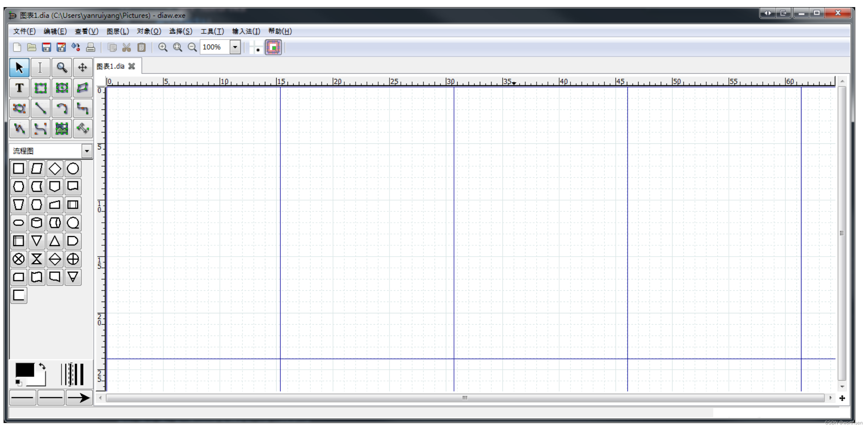The width and height of the screenshot is (868, 428).
Task: Open the 文件(F) menu
Action: 24,31
